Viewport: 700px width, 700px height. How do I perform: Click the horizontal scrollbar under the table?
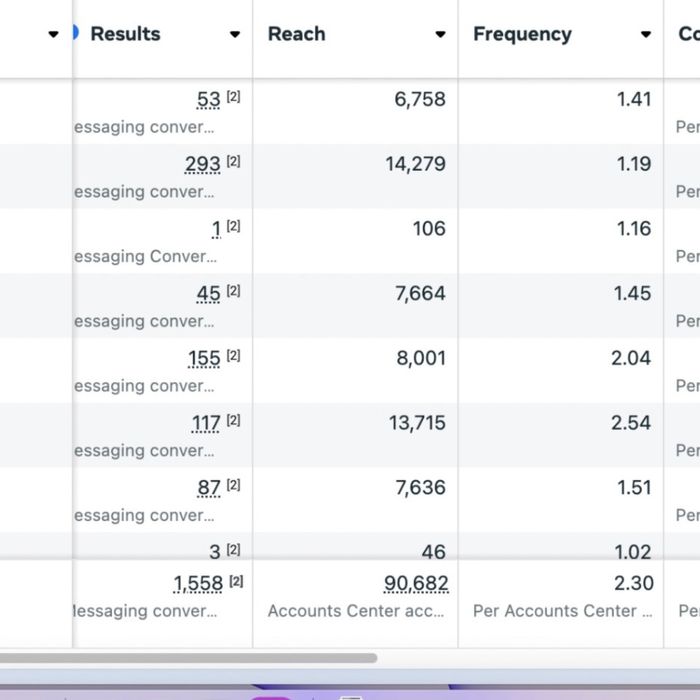point(188,658)
